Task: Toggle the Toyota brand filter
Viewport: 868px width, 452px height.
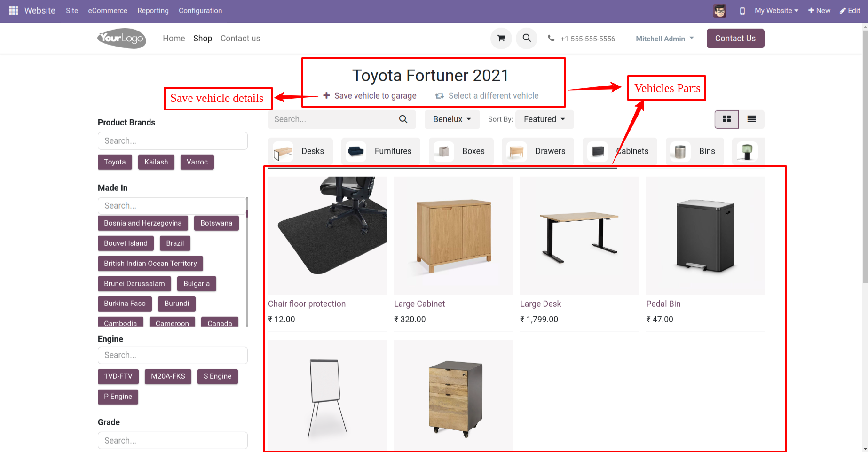Action: click(x=115, y=162)
